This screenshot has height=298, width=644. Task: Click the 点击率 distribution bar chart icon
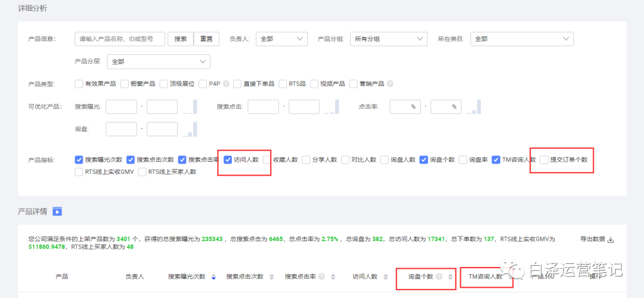coord(473,107)
